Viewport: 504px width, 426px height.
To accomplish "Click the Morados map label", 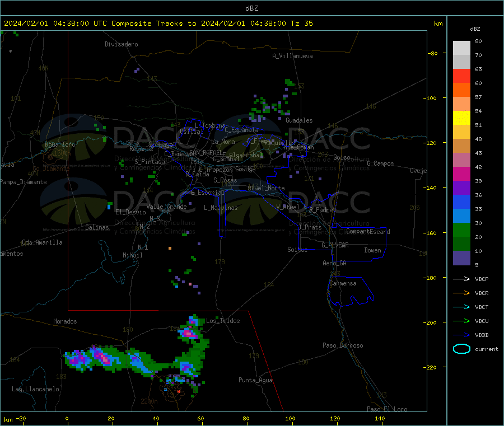I will 66,321.
